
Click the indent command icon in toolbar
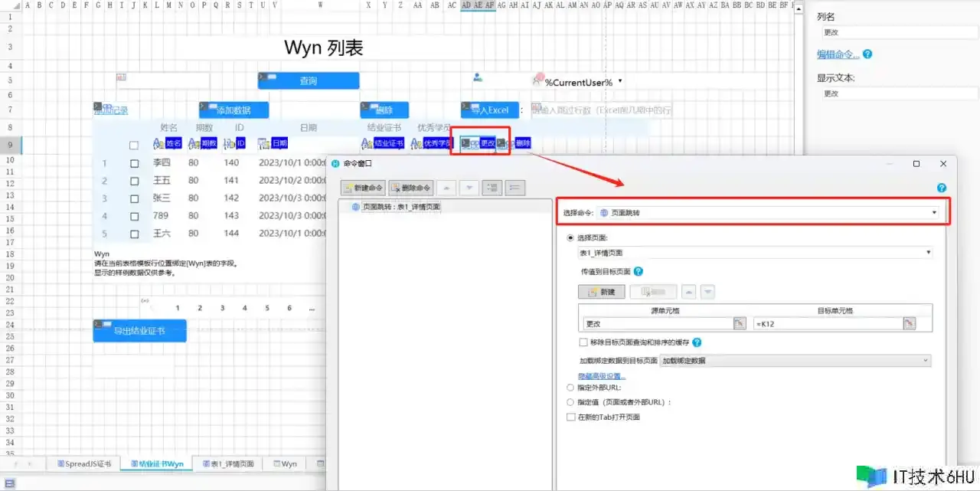tap(493, 188)
